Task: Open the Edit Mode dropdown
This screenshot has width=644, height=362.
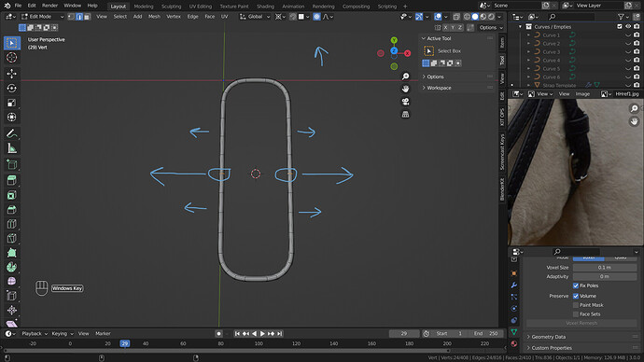Action: [42, 17]
